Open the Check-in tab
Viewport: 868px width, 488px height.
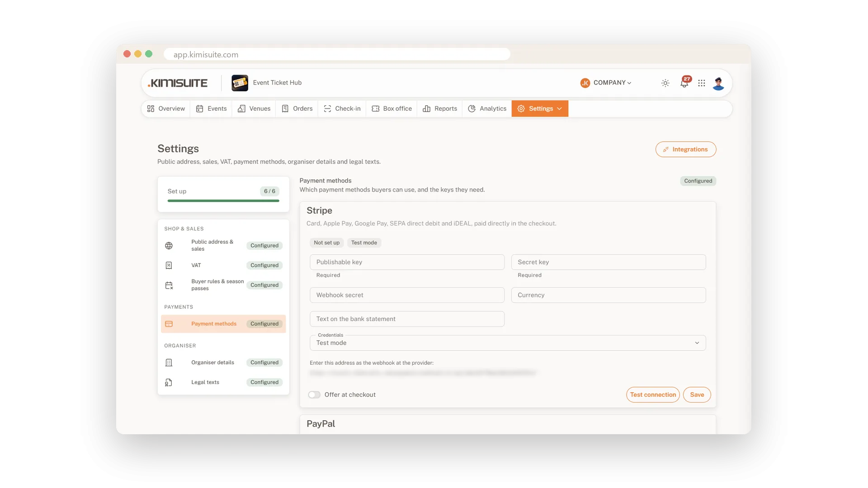pyautogui.click(x=342, y=108)
